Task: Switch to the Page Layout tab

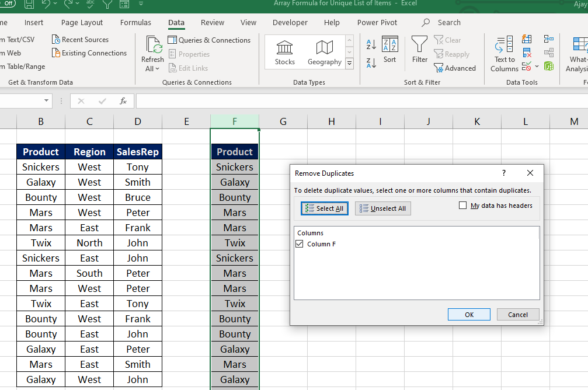Action: coord(82,23)
